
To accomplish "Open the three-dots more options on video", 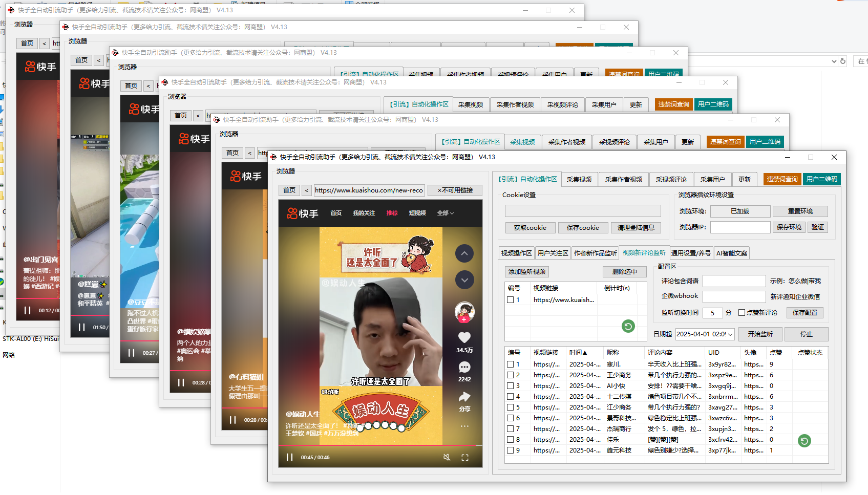I will click(464, 426).
